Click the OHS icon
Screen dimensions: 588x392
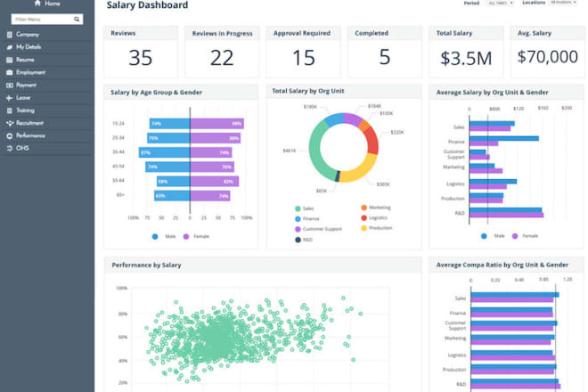click(x=10, y=148)
